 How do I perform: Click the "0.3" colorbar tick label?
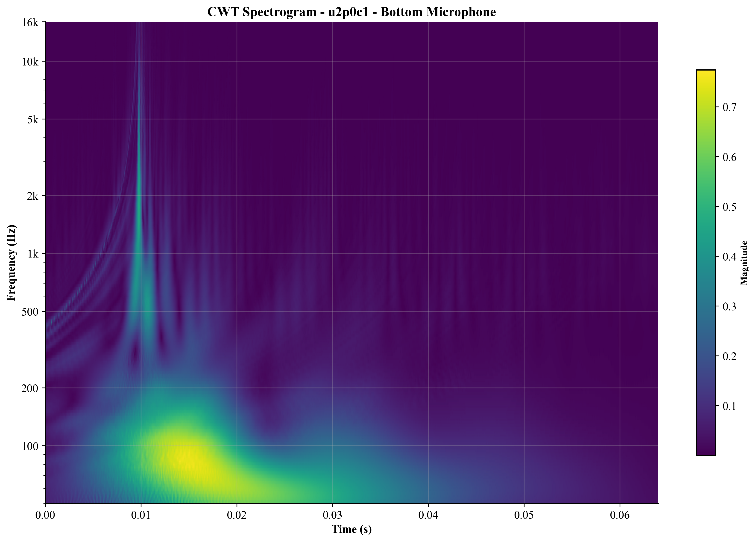click(x=729, y=306)
